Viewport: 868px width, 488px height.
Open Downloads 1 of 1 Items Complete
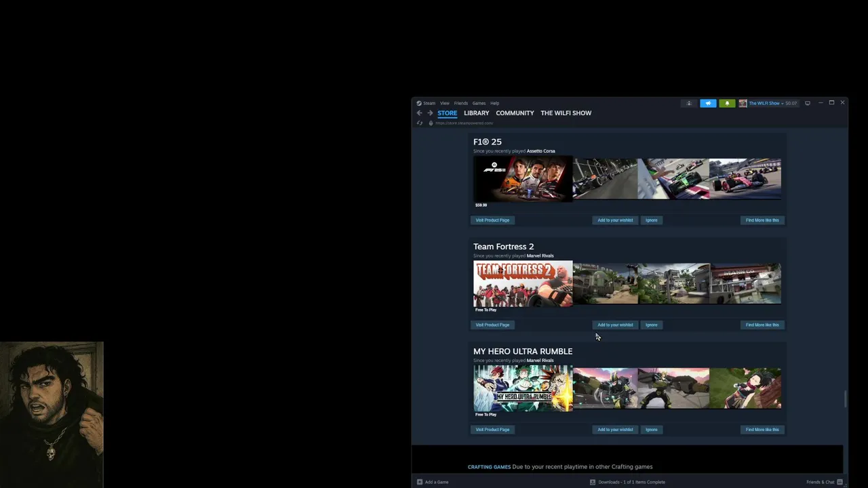[x=631, y=482]
